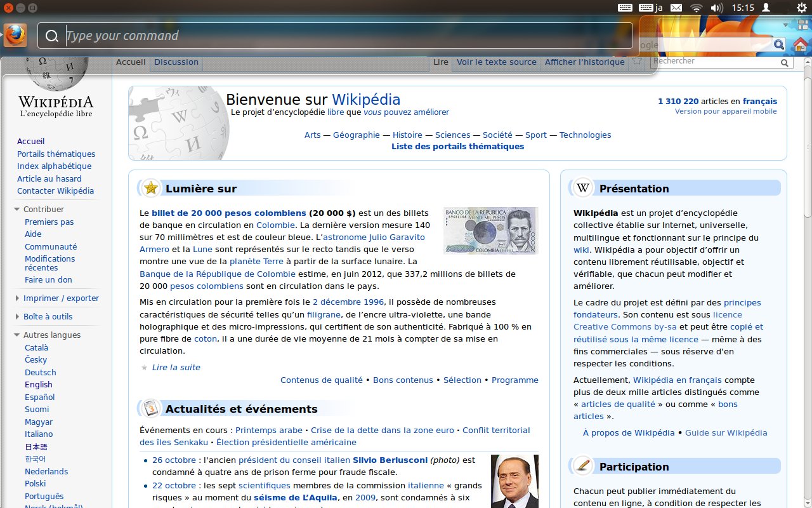Open the Discussion tab
Image resolution: width=812 pixels, height=508 pixels.
coord(176,62)
